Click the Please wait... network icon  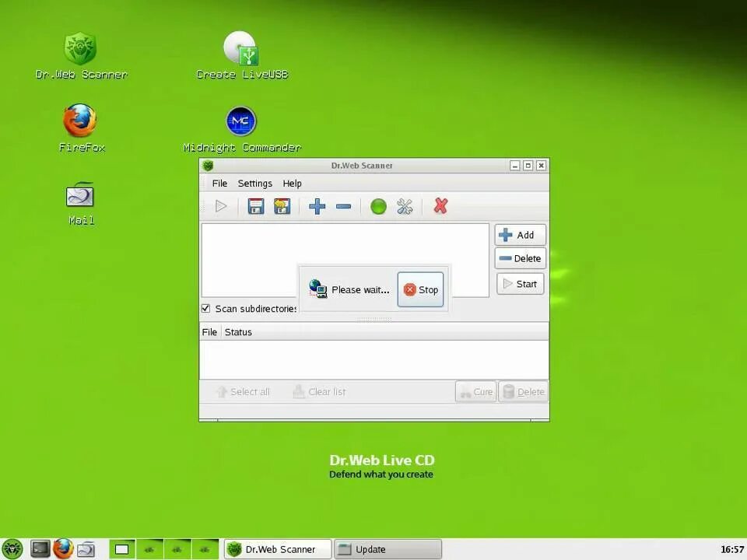317,289
